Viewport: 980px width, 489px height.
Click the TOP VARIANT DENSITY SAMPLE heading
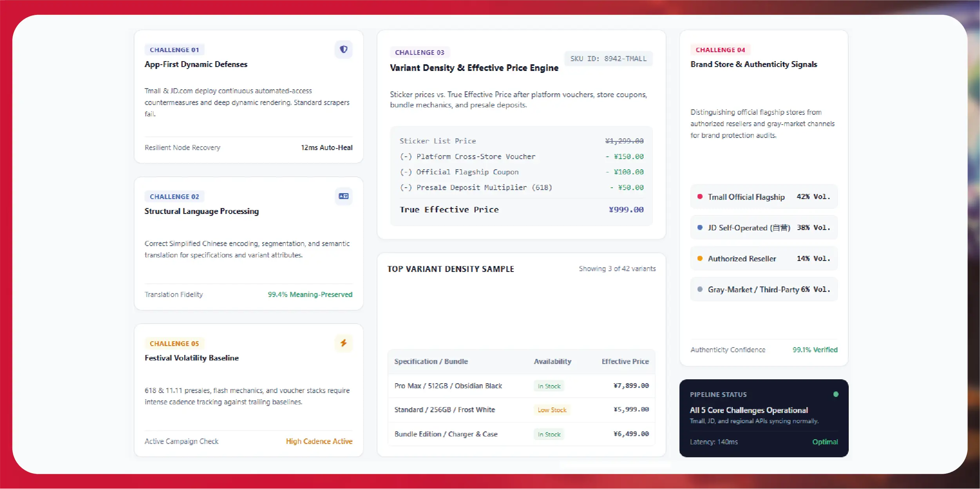pyautogui.click(x=451, y=269)
